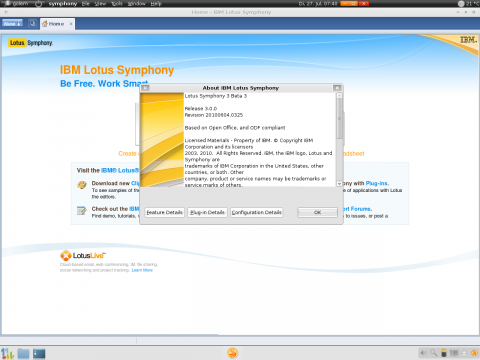Click the keyboard or network tray icon

pos(454,353)
